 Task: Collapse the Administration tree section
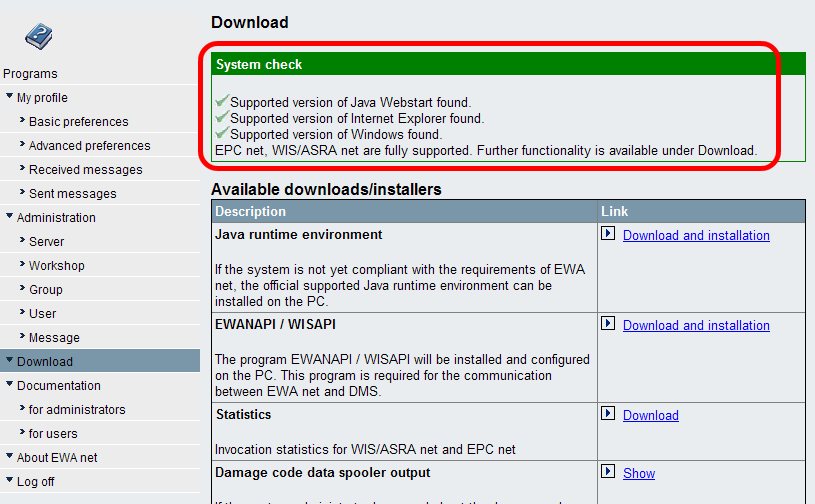[x=10, y=217]
